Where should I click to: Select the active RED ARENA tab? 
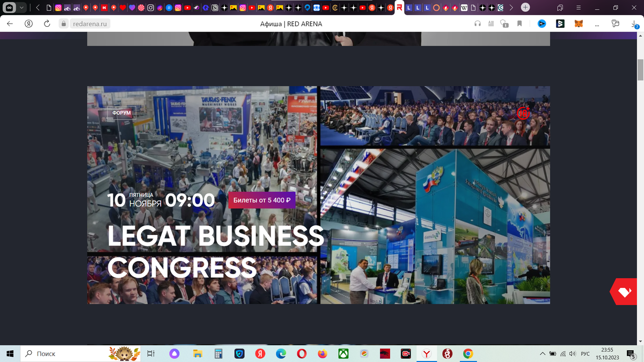point(399,8)
